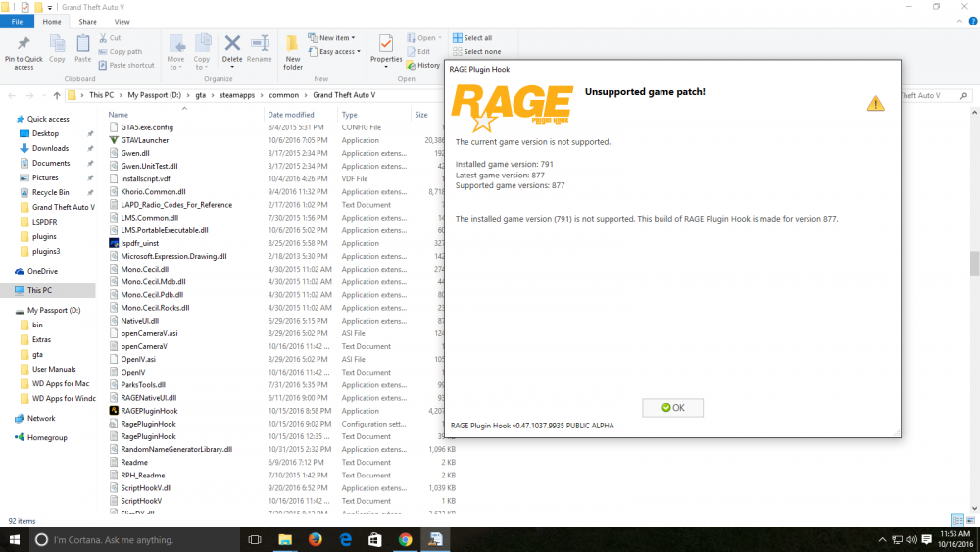Click the Properties icon
This screenshot has height=552, width=980.
(385, 44)
